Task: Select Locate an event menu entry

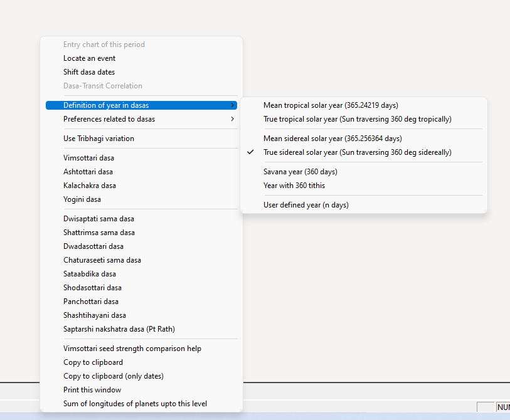Action: [142, 58]
